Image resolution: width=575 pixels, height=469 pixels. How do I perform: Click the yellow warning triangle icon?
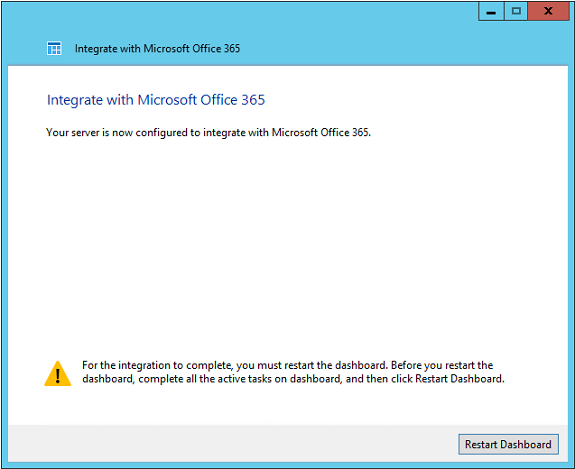point(58,373)
